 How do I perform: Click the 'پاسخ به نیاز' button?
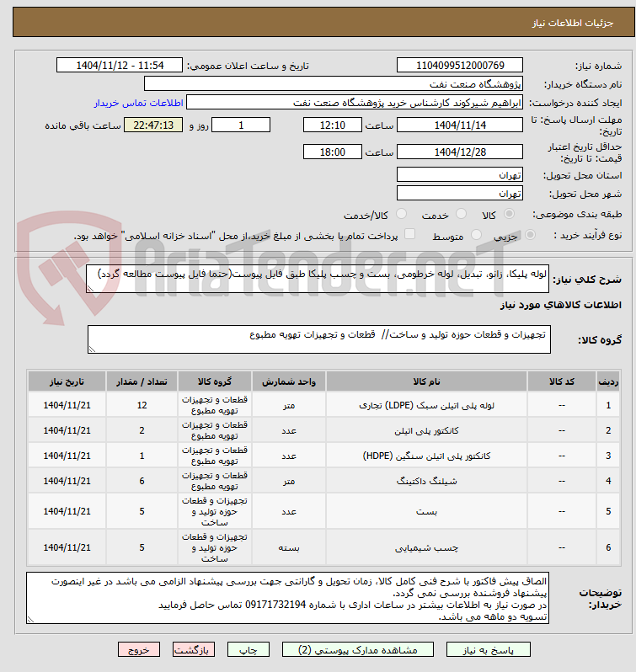488,650
